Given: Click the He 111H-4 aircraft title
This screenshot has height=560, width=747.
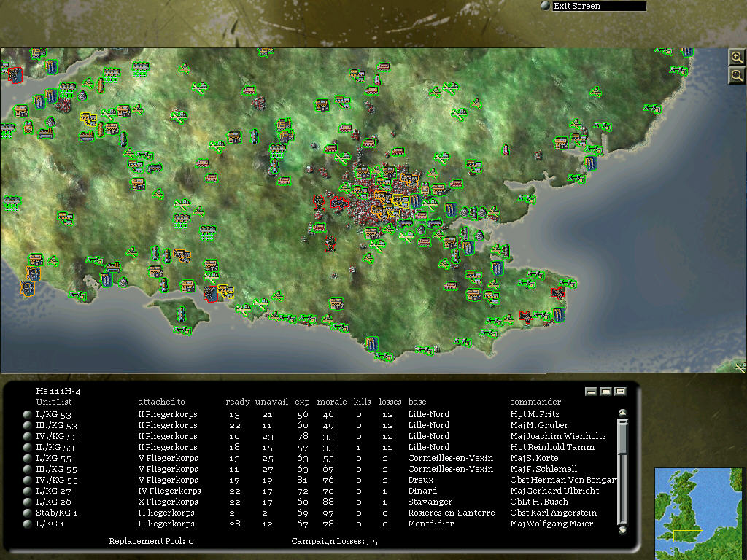Looking at the screenshot, I should pos(58,391).
